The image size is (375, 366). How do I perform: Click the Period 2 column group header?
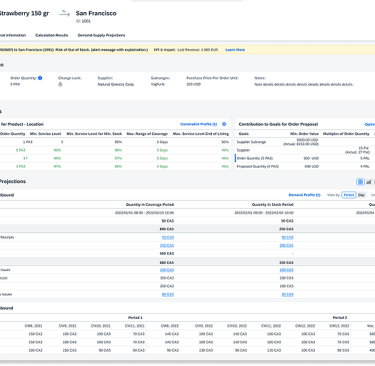click(x=340, y=318)
